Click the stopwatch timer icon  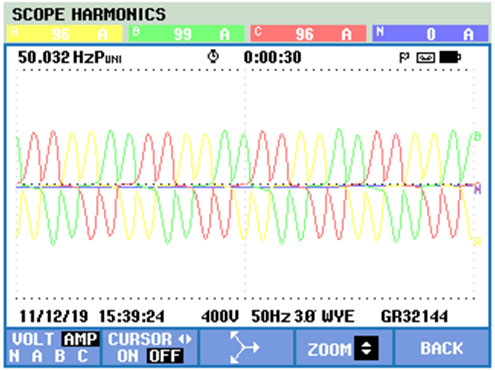213,57
